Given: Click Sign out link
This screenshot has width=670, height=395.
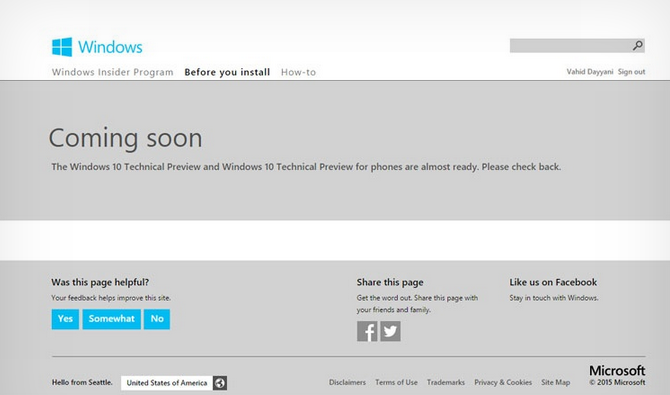Looking at the screenshot, I should coord(632,71).
